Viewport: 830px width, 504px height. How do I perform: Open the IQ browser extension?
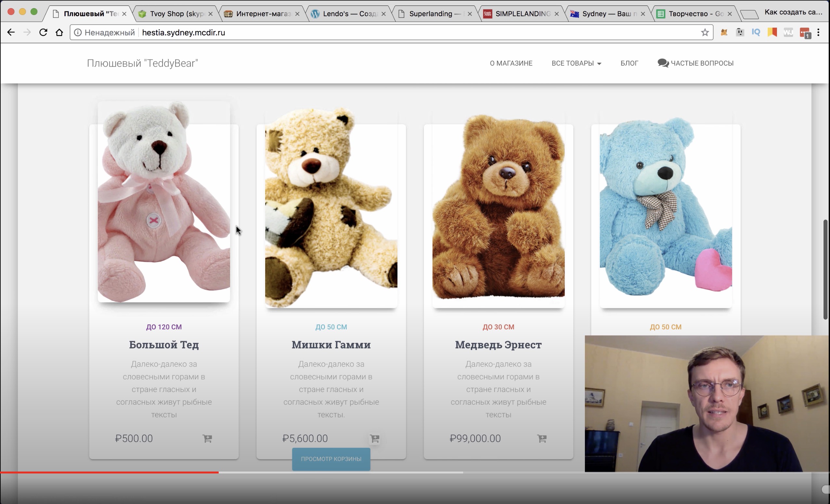pos(756,33)
